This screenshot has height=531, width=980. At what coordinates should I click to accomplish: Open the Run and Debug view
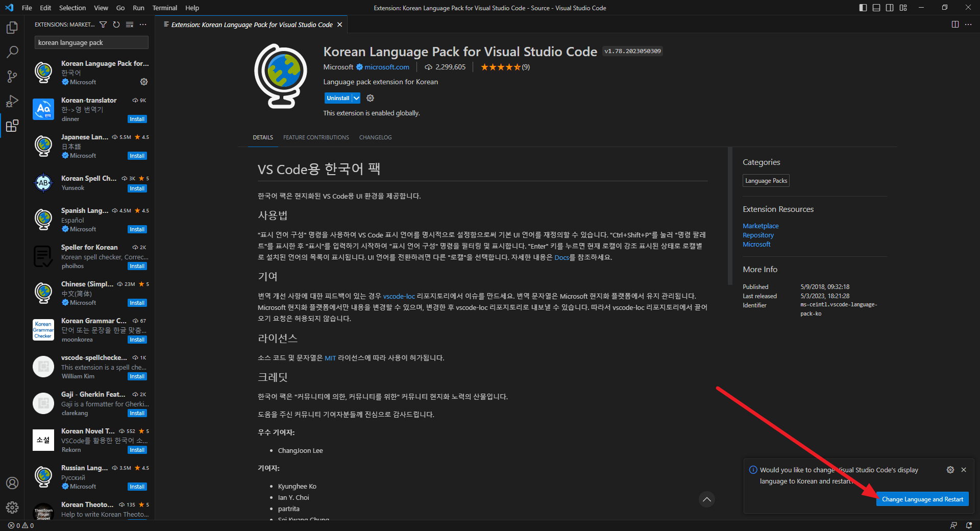[x=12, y=101]
